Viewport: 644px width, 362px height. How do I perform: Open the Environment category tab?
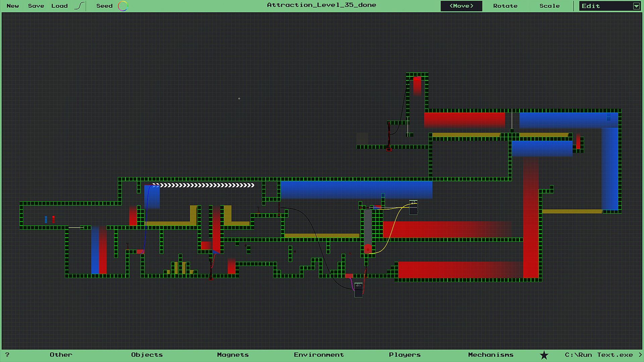(x=319, y=355)
